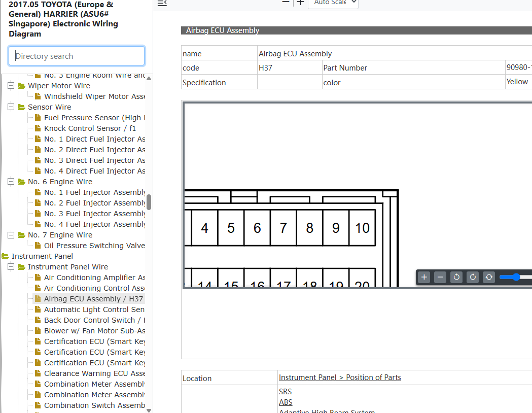Select Clearance Warning ECU Assembly item
532x413 pixels.
click(x=95, y=373)
